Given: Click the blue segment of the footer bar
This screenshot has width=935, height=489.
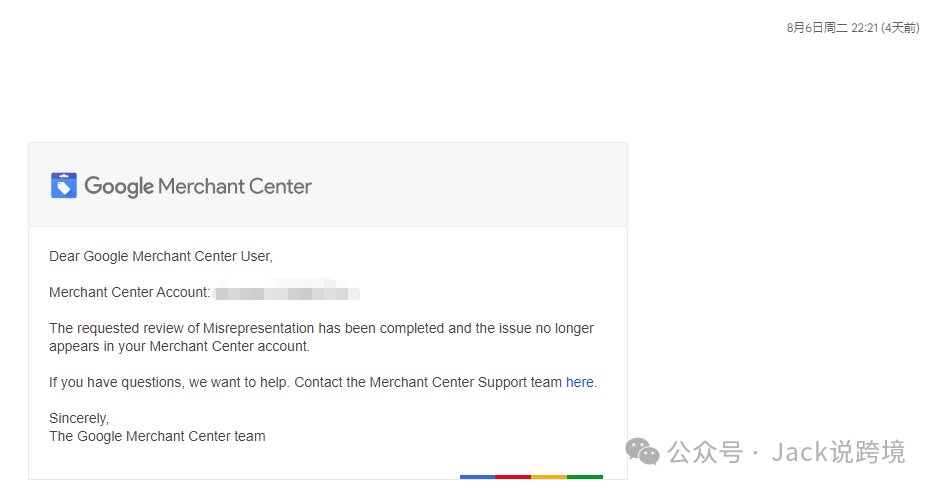Looking at the screenshot, I should 477,477.
